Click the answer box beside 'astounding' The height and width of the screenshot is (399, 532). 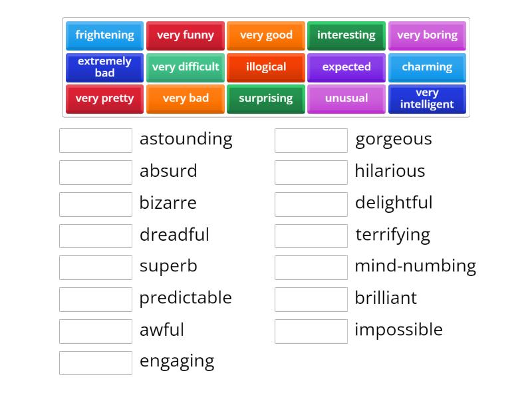tap(95, 140)
